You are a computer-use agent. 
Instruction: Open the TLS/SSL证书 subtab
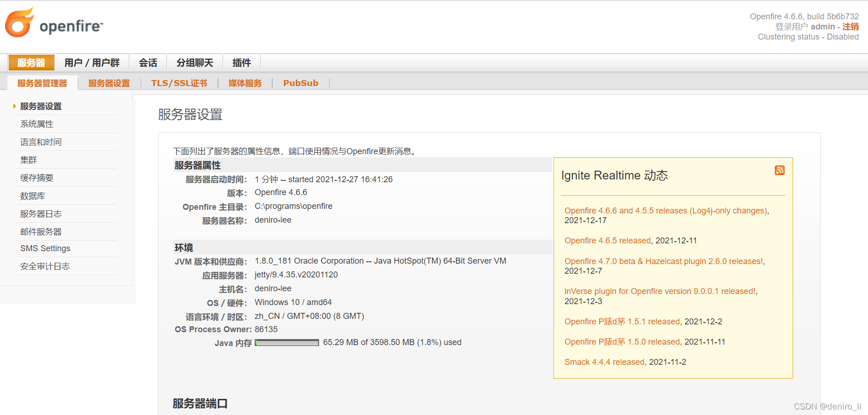point(179,83)
